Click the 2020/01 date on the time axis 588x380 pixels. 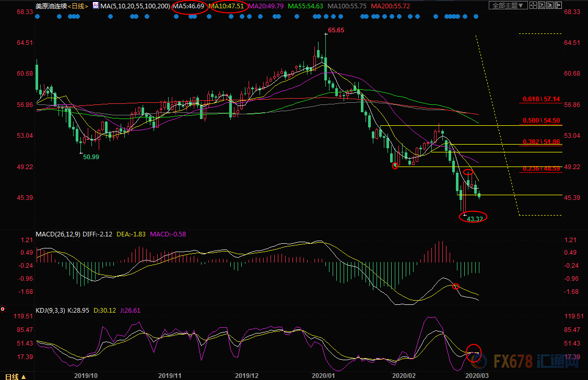click(x=322, y=375)
